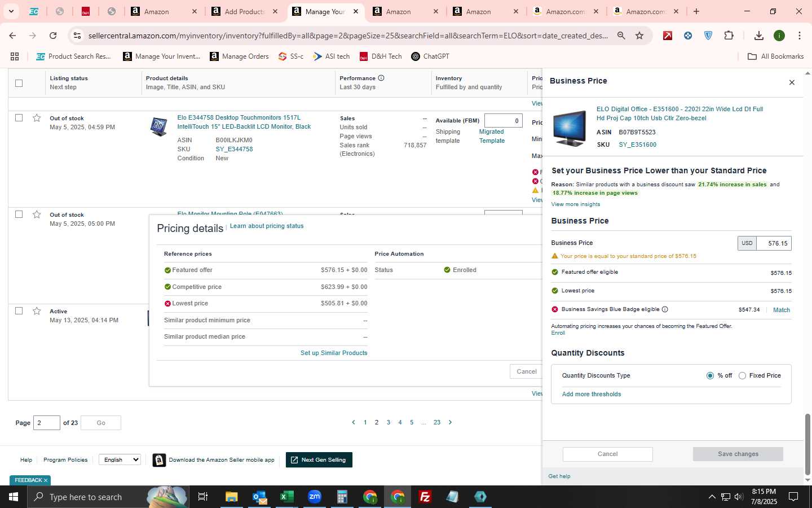Viewport: 812px width, 508px height.
Task: Open browser zoom magnifier icon
Action: pos(621,36)
